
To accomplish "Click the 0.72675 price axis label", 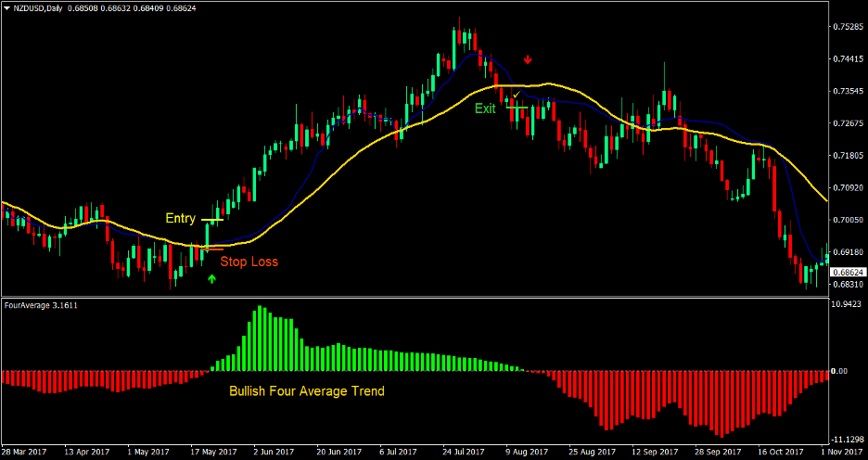I will coord(848,123).
